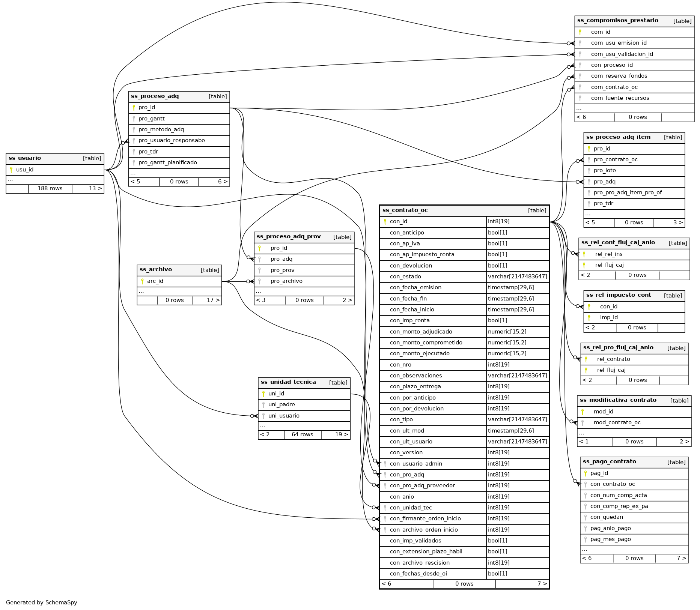Click the yellow key icon next to pag_id
The height and width of the screenshot is (610, 700).
click(586, 473)
